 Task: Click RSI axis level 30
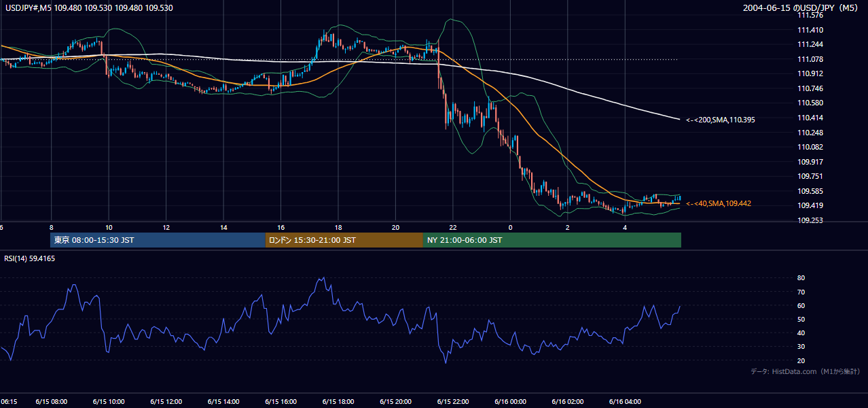click(x=801, y=347)
